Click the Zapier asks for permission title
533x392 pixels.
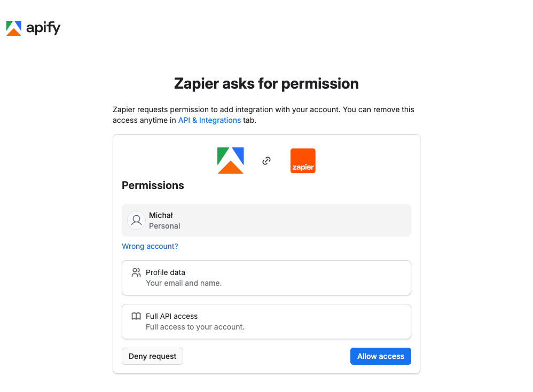(x=266, y=83)
